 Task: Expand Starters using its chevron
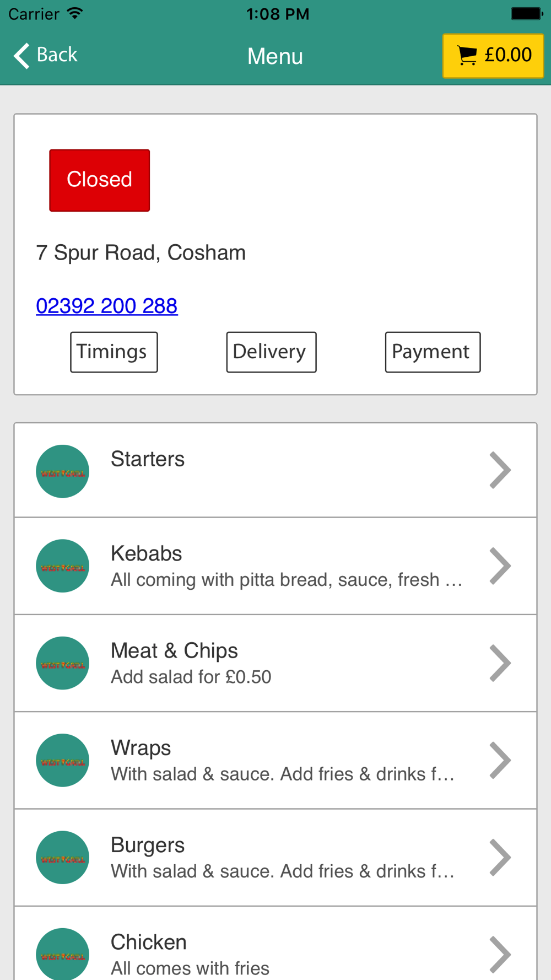500,470
